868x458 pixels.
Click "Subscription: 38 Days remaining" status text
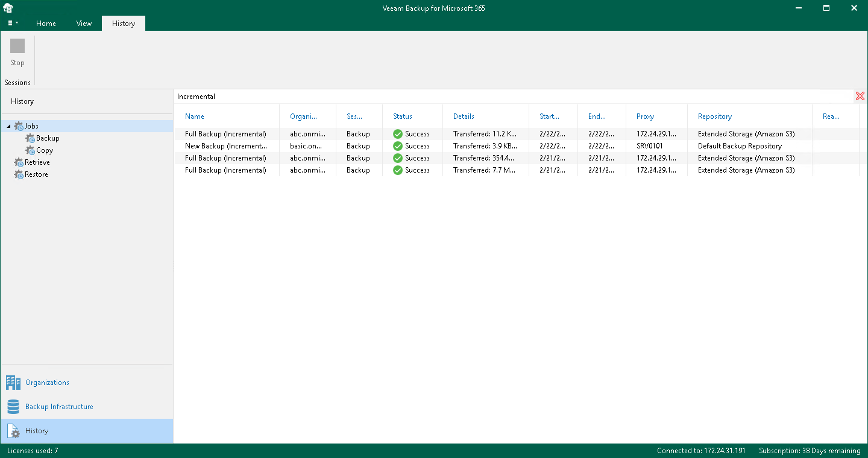click(x=810, y=451)
